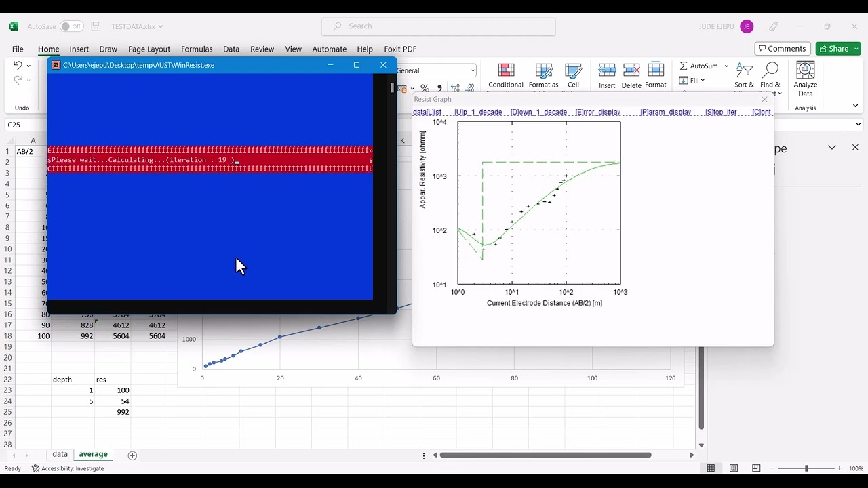Expand the formula bar chevron
The width and height of the screenshot is (868, 488).
858,125
